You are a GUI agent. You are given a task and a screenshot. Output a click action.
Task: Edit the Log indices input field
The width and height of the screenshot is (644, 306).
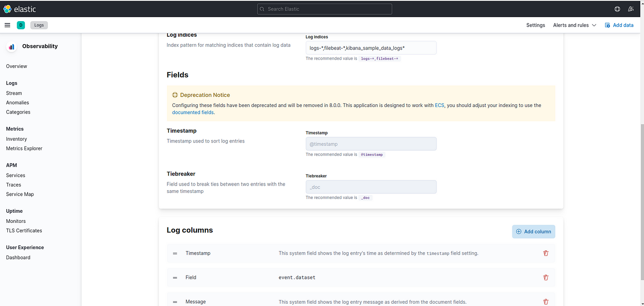pos(371,48)
